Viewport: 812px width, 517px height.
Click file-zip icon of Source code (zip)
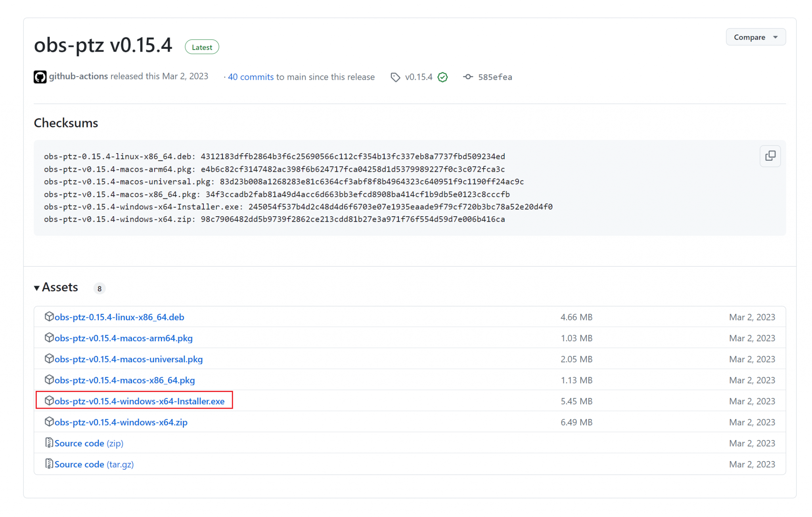[x=49, y=442]
